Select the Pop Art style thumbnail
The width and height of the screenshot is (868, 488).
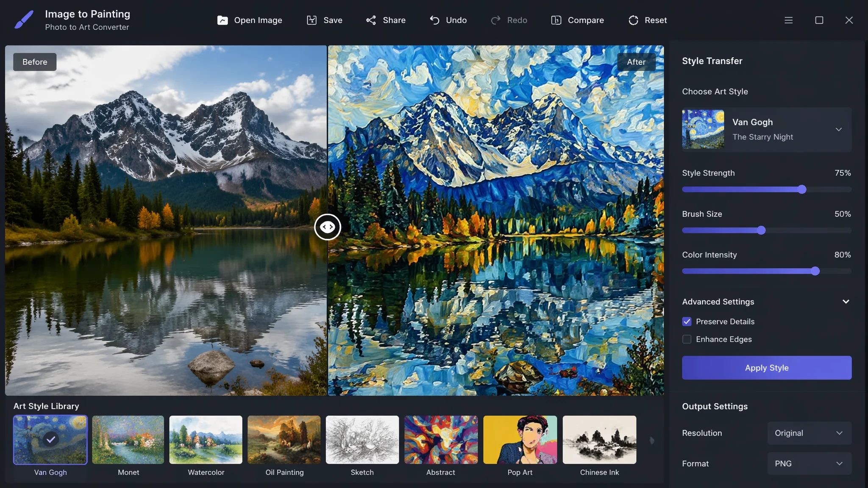520,440
